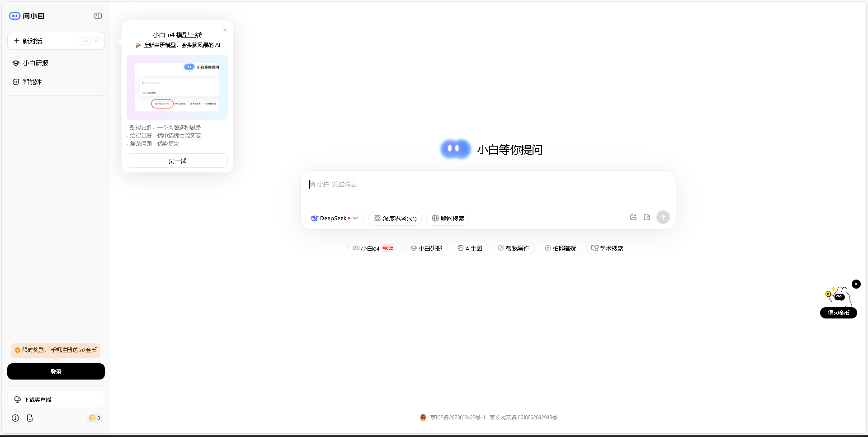Select the 小白o4 model shortcut with 新模型 tag
The image size is (868, 437).
coord(374,248)
